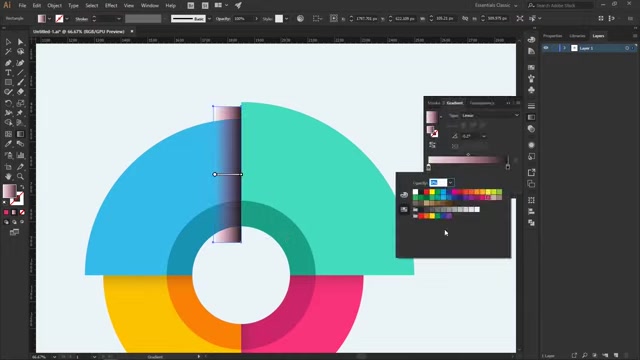
Task: Open color mixer in swatch popup
Action: point(404,195)
